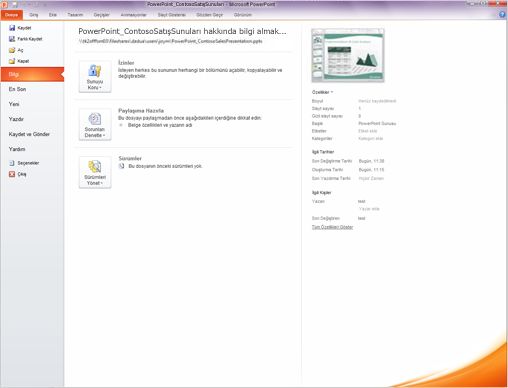Click the Tüm Özellikleri Göster link
Screen dimensions: 508x388
click(x=332, y=227)
